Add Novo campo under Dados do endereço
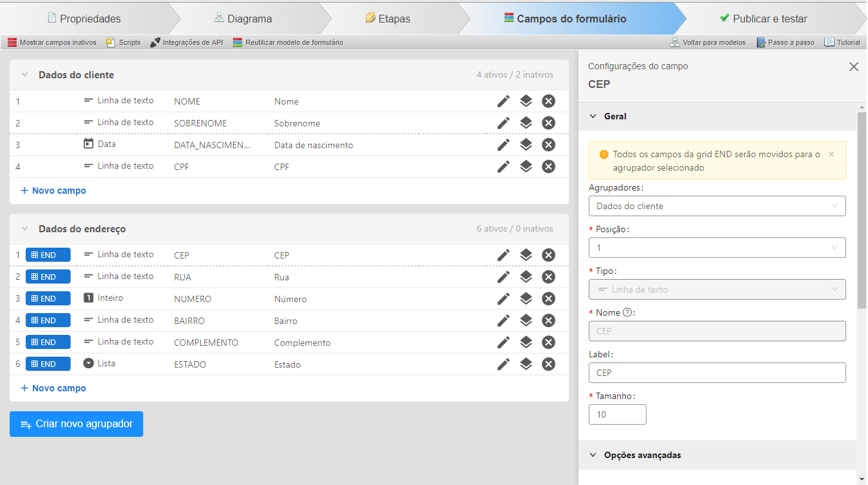This screenshot has width=868, height=485. 53,388
